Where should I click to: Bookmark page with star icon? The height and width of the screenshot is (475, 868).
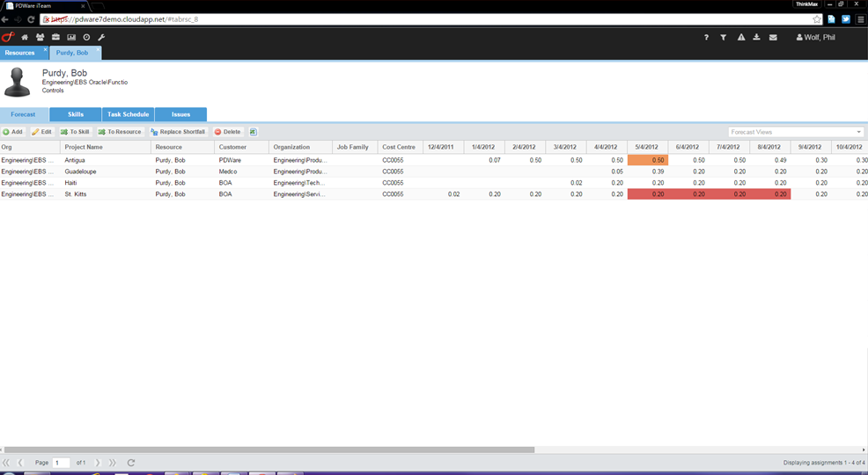(x=817, y=19)
